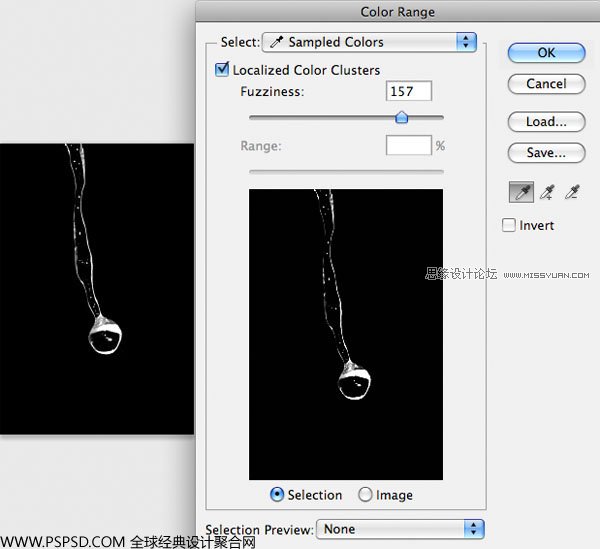Click the Load... button
The width and height of the screenshot is (600, 549).
pyautogui.click(x=546, y=122)
